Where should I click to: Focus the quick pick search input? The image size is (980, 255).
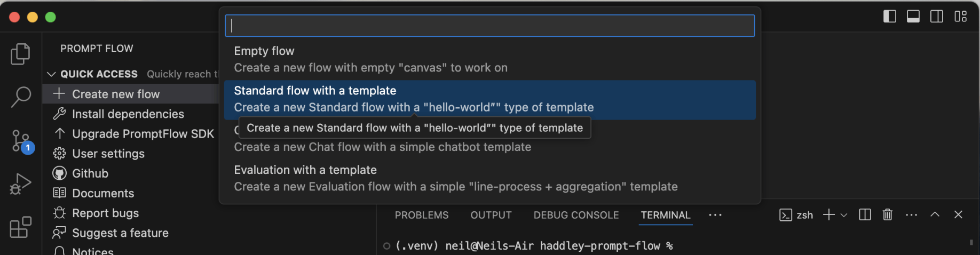tap(489, 26)
